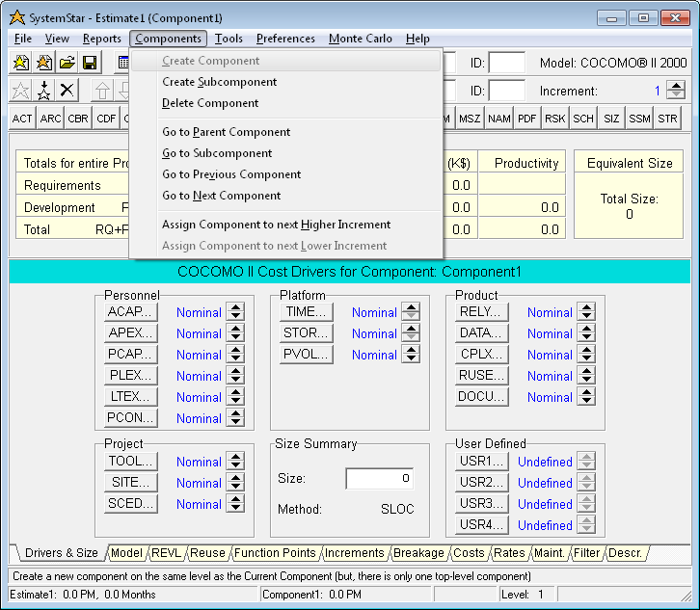This screenshot has height=610, width=700.
Task: Switch to the Model tab
Action: [x=126, y=553]
